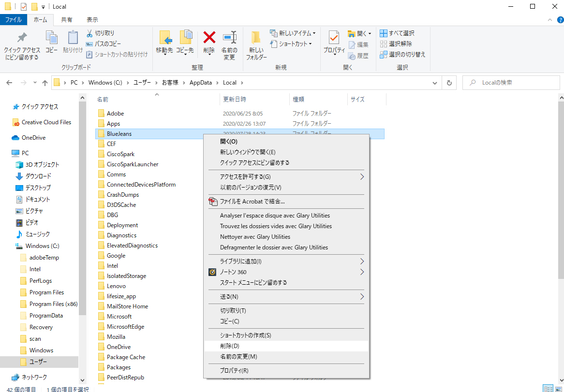Screen dimensions: 564x392
Task: Choose Open in new window (新しいウィンドウで開く)
Action: pos(286,152)
